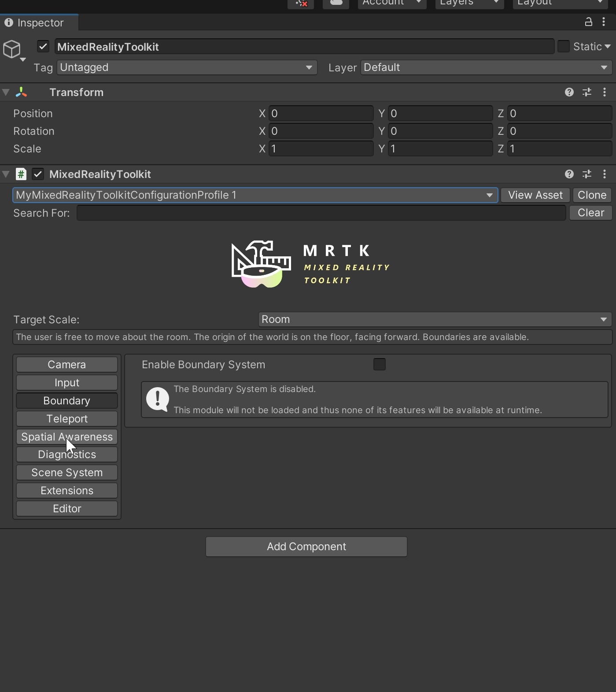Open MixedRealityToolkit script help icon
Screen dimensions: 616x692
coord(569,174)
